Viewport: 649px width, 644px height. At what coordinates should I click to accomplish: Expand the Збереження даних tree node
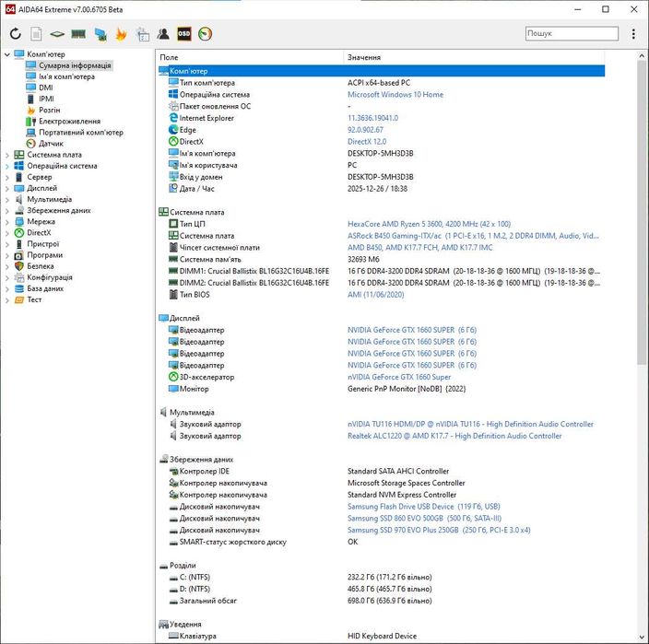[x=7, y=211]
